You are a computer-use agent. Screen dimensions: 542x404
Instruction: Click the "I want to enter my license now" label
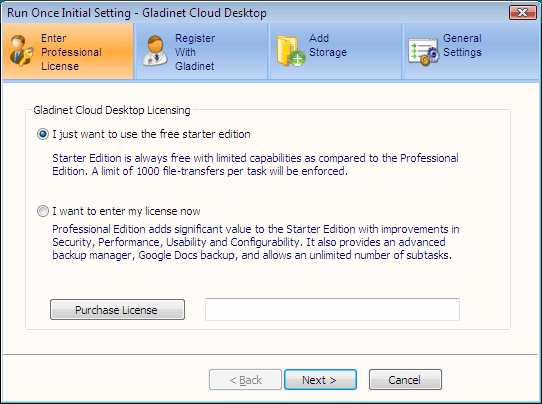[x=126, y=211]
